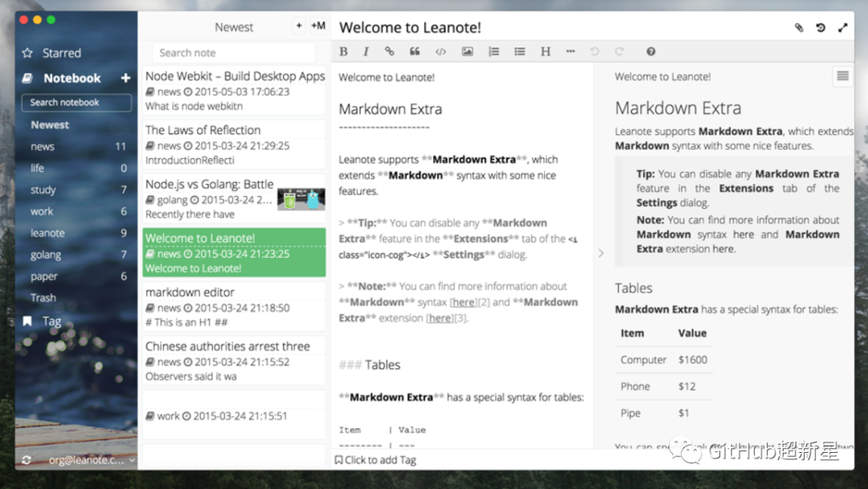
Task: Create a new Markdown note with +M
Action: click(x=317, y=26)
